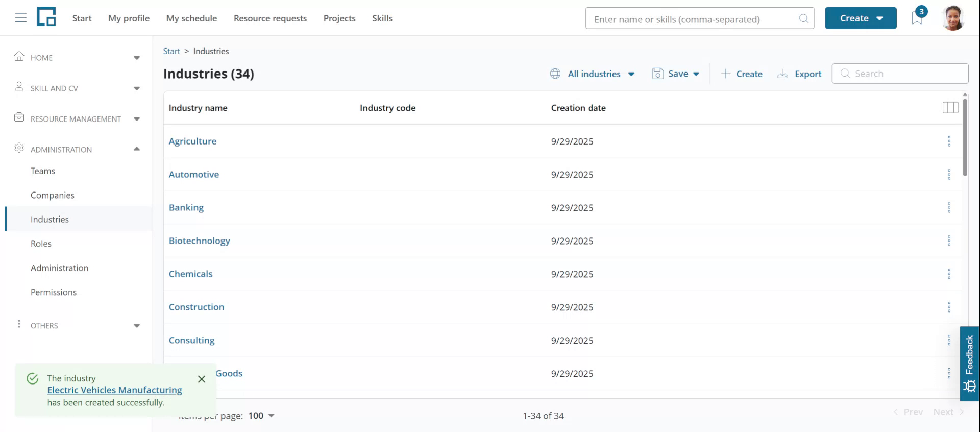Image resolution: width=980 pixels, height=432 pixels.
Task: Go to My schedule in top navigation
Action: coord(191,18)
